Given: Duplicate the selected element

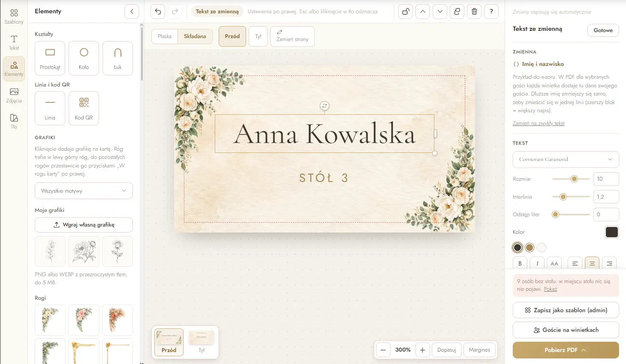Looking at the screenshot, I should pyautogui.click(x=457, y=12).
